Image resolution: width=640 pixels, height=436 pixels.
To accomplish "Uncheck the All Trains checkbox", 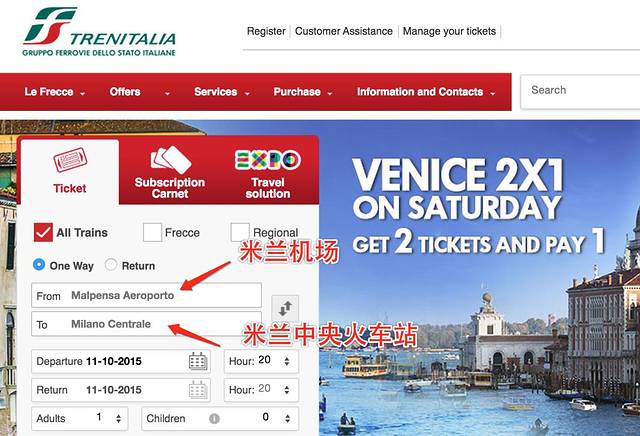I will pyautogui.click(x=43, y=232).
